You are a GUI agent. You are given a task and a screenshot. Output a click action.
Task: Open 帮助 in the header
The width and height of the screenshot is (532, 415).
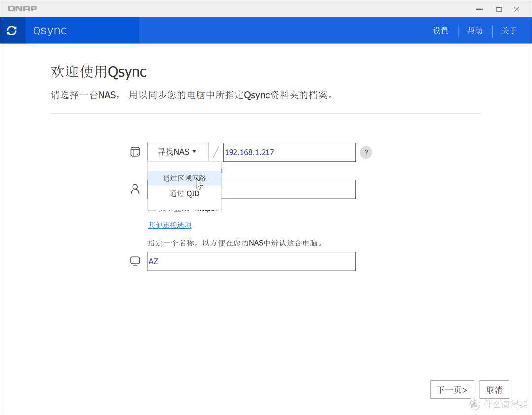(x=475, y=31)
